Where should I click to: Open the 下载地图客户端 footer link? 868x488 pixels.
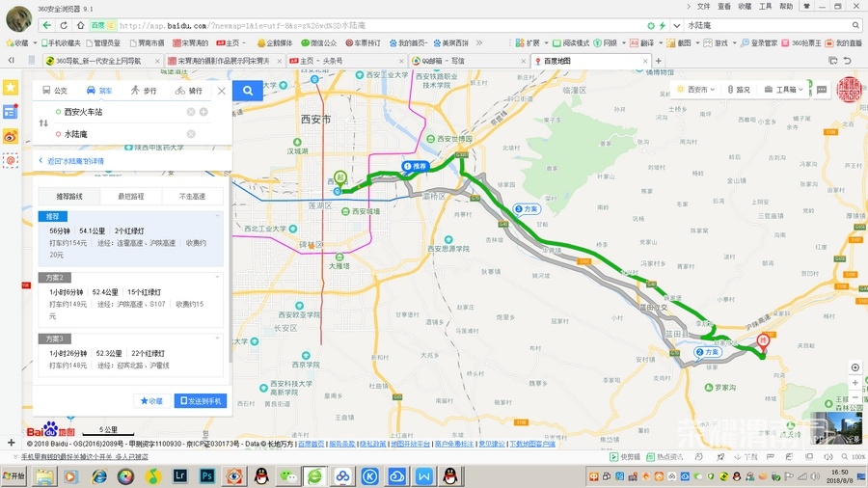point(532,444)
